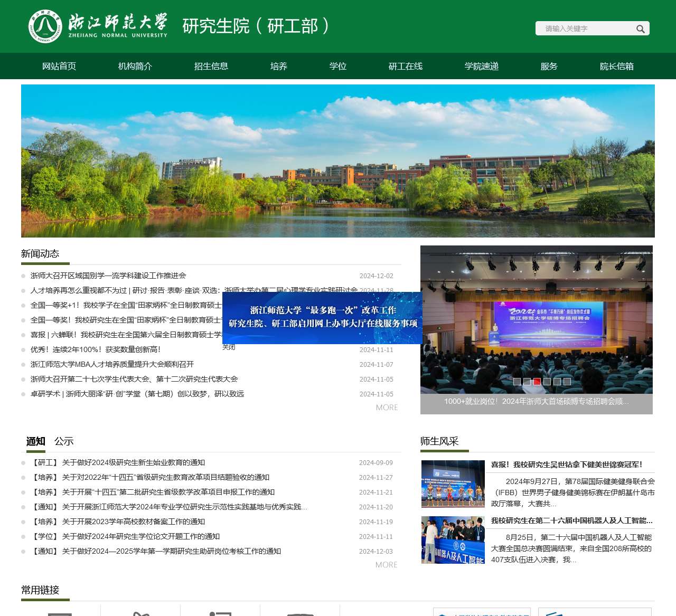Open the 机构简介 menu item
This screenshot has width=676, height=616.
pyautogui.click(x=135, y=66)
